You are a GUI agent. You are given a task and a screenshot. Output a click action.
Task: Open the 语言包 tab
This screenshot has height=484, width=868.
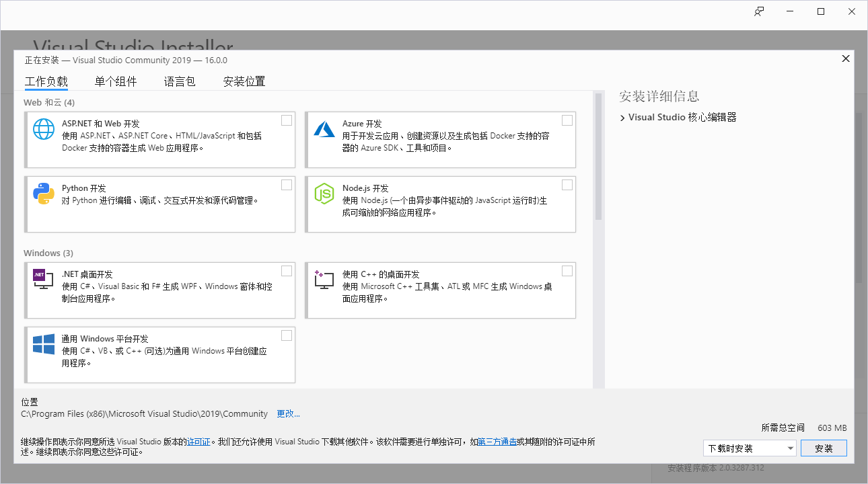(x=180, y=82)
